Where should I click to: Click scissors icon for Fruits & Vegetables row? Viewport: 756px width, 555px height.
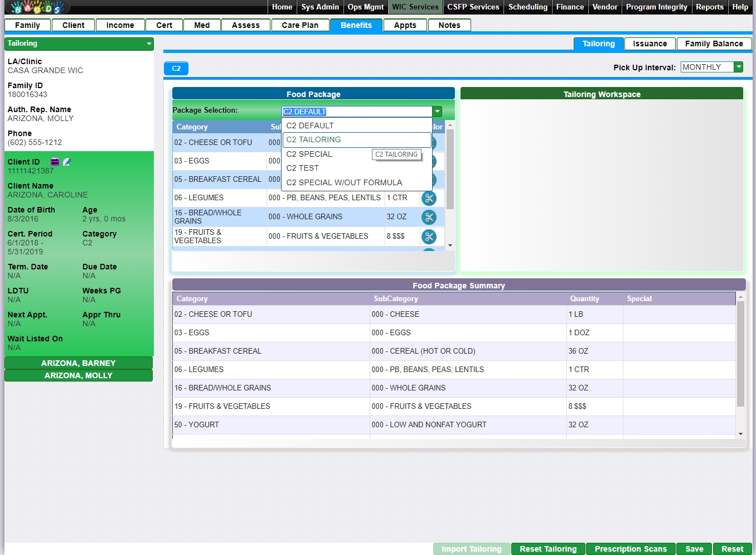[x=429, y=237]
